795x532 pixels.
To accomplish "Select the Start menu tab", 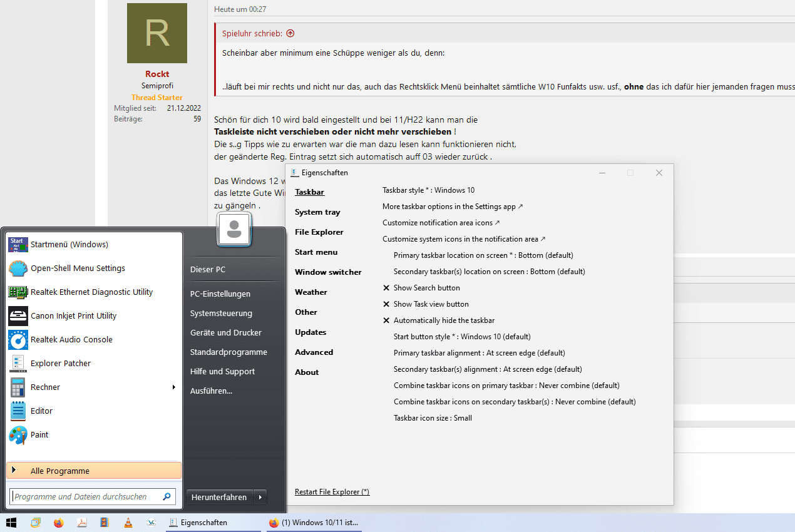I will (316, 252).
